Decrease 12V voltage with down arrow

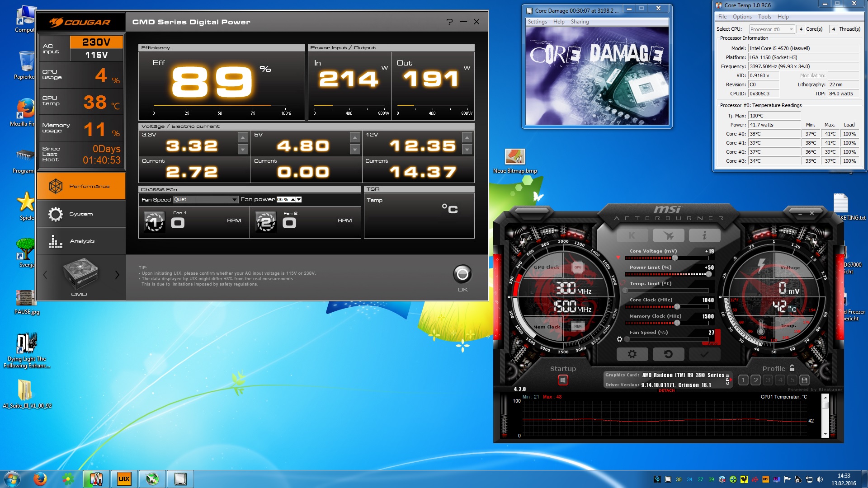467,149
